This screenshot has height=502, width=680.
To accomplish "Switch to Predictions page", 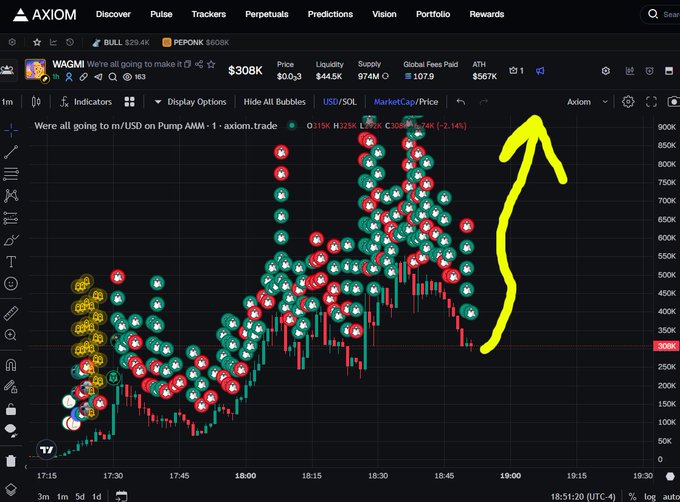I will point(330,14).
